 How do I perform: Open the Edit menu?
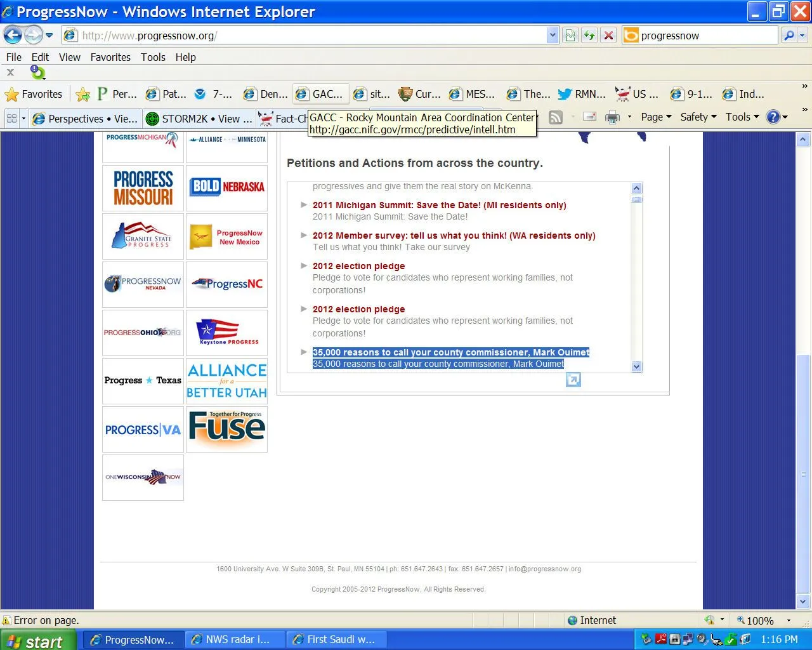pyautogui.click(x=40, y=57)
